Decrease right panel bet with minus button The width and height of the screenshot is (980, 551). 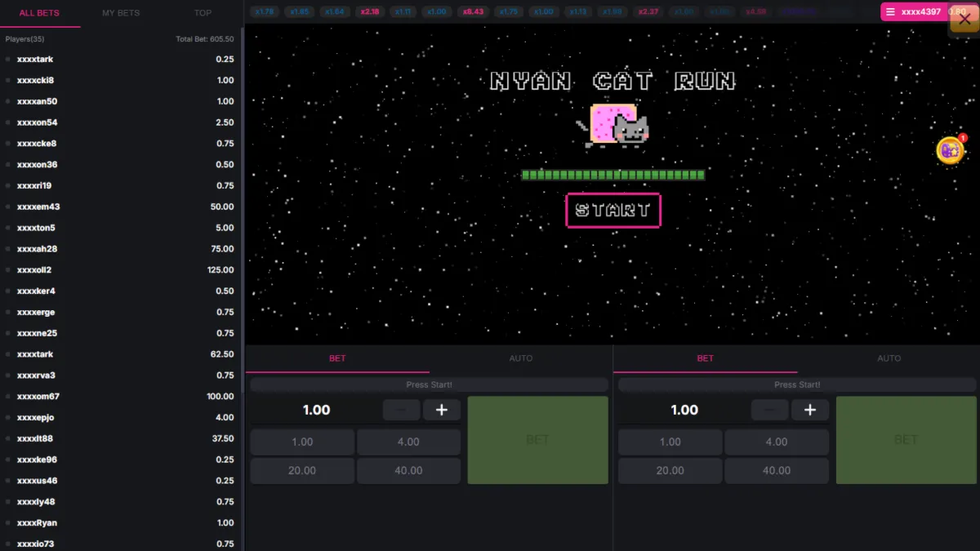(769, 410)
